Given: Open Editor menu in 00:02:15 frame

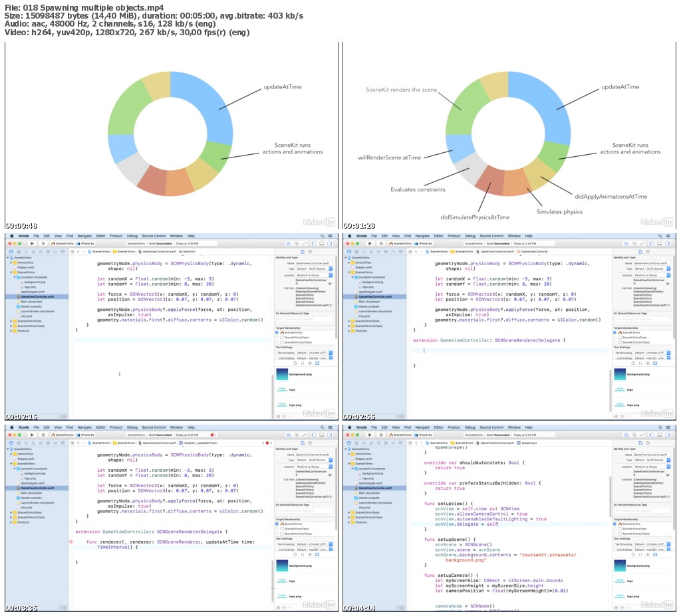Looking at the screenshot, I should click(101, 236).
